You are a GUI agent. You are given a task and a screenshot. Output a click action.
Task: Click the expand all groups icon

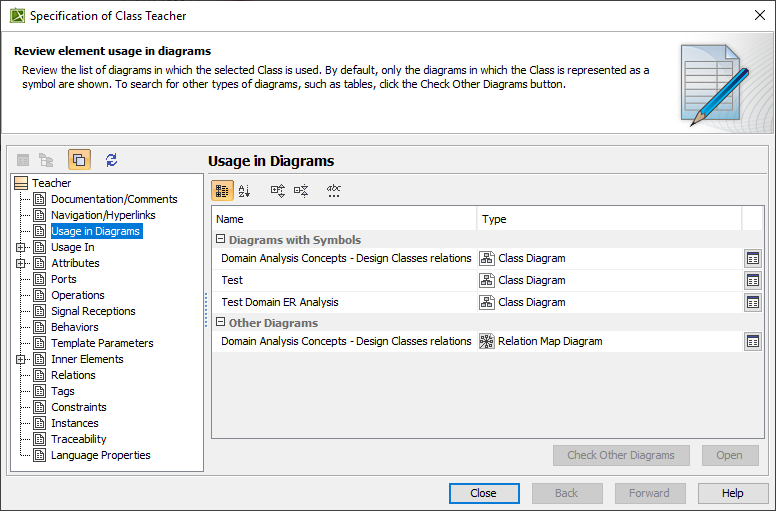click(278, 190)
